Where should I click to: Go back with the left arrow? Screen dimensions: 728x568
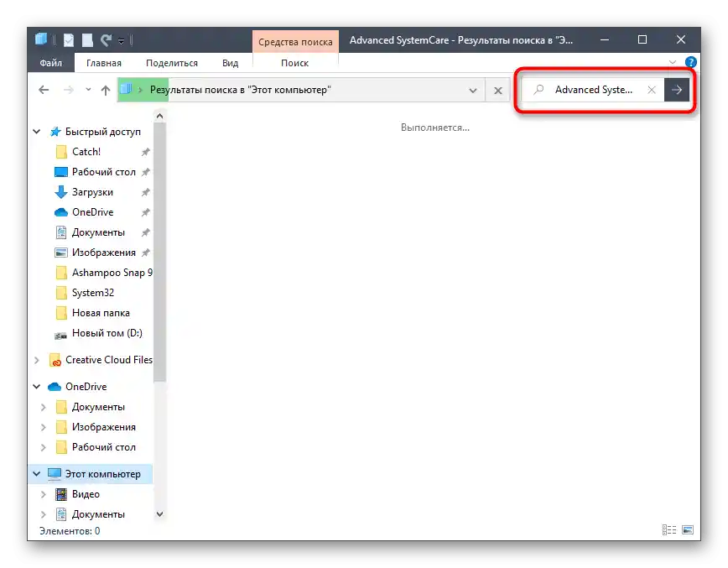pos(44,90)
